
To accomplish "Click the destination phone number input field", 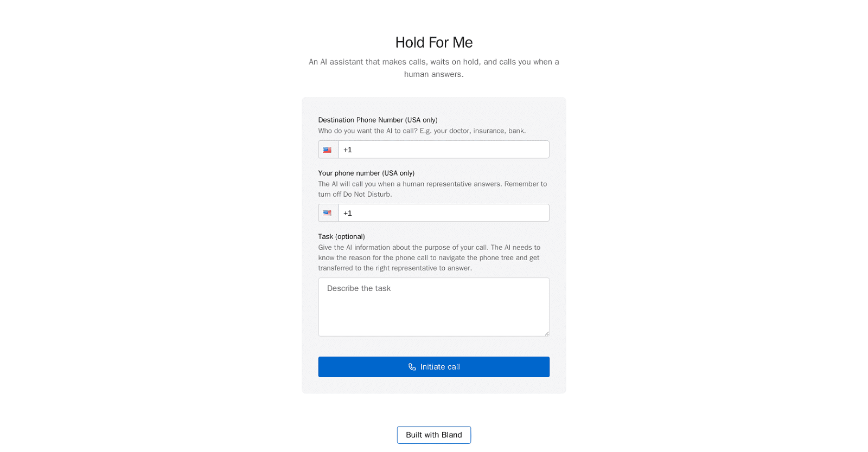I will [444, 150].
